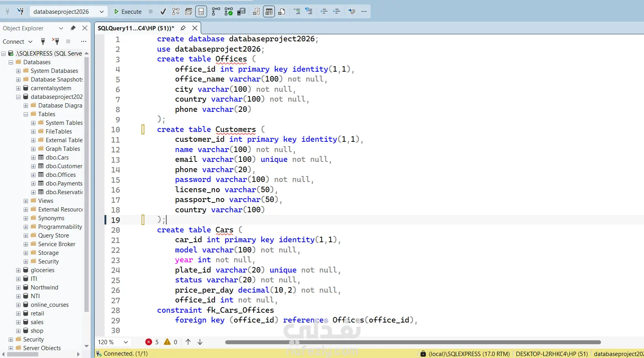Click the Connect Object Explorer plug icon
The image size is (644, 358).
coord(43,41)
